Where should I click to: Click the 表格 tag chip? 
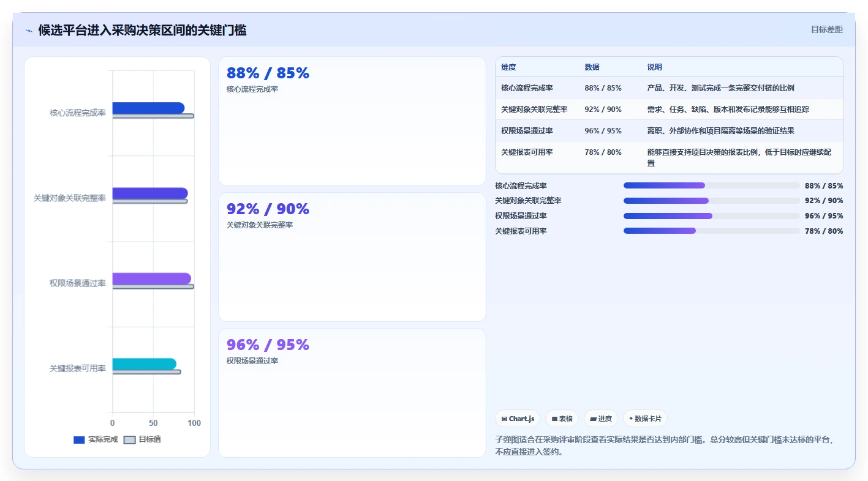click(x=562, y=419)
